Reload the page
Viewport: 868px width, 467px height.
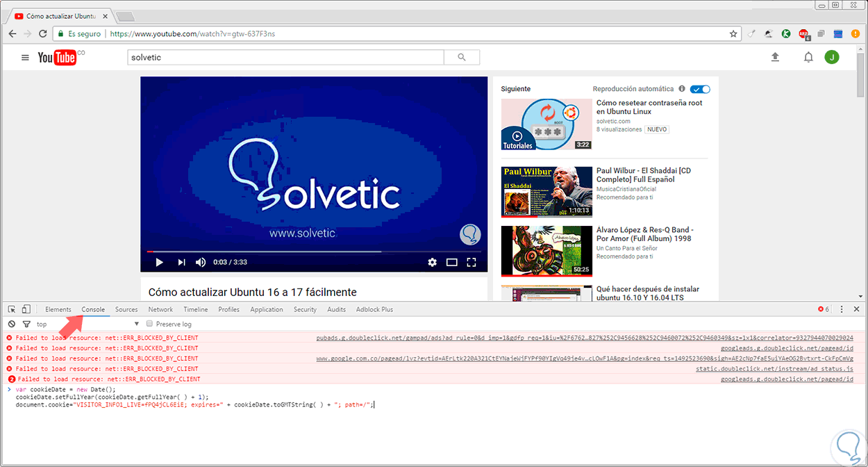click(x=43, y=33)
